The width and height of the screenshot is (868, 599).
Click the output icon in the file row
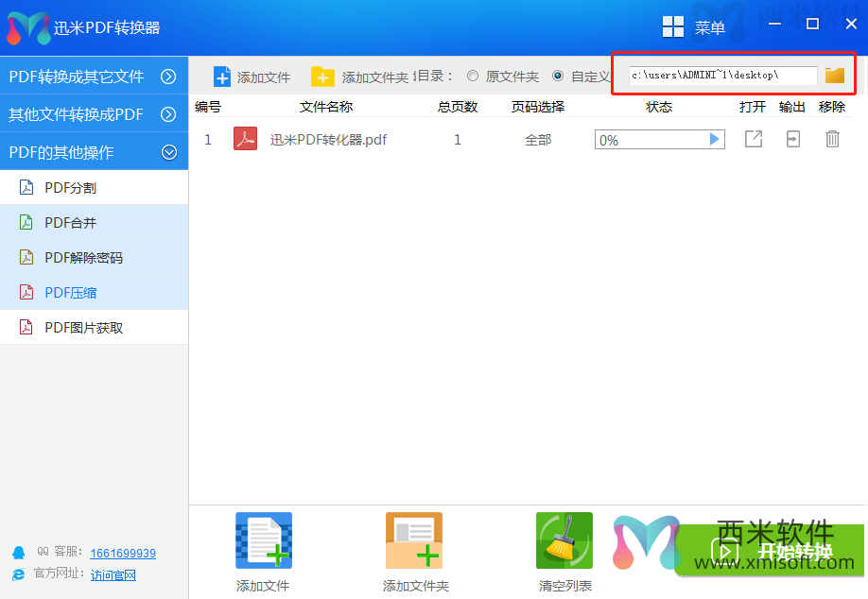[792, 140]
